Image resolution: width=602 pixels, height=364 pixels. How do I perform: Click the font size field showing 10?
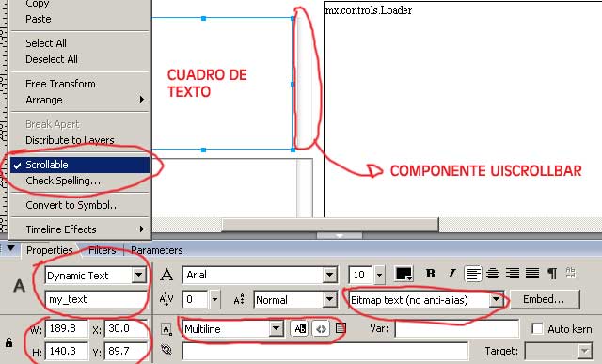click(360, 275)
